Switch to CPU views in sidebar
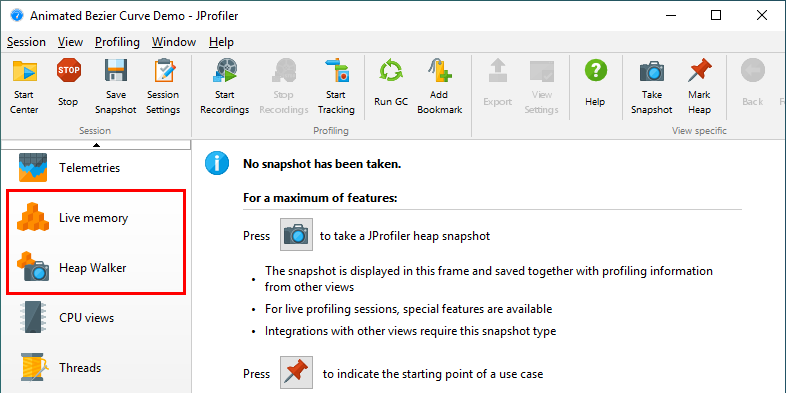This screenshot has width=786, height=393. pos(95,318)
